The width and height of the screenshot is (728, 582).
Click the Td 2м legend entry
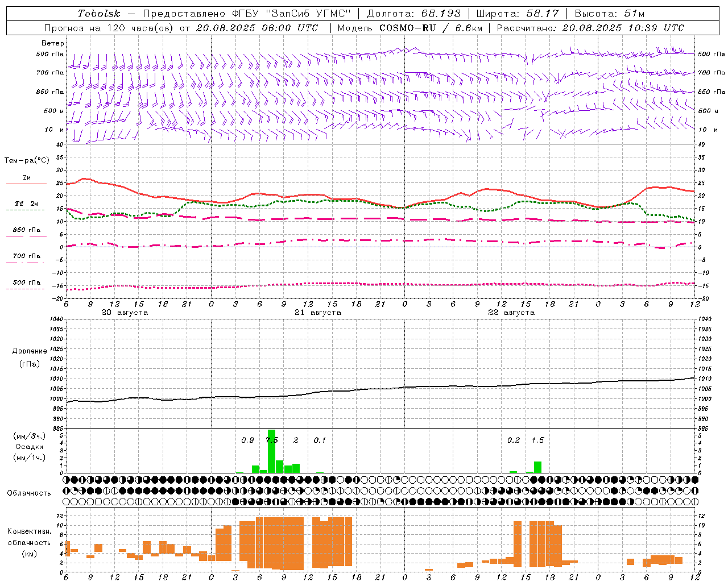27,203
